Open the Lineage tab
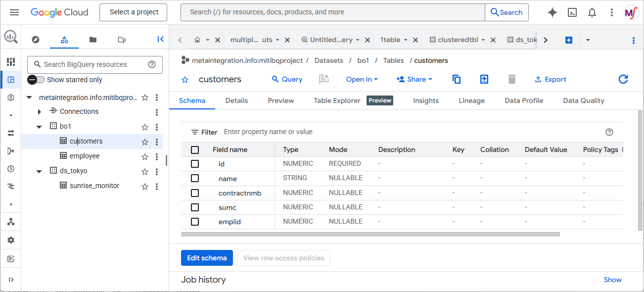The width and height of the screenshot is (644, 292). pos(471,100)
